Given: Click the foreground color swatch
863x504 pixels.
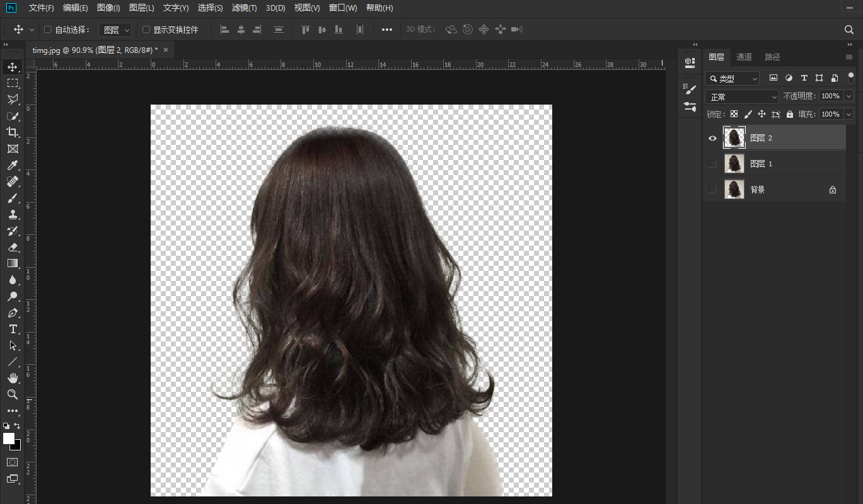Looking at the screenshot, I should pos(9,438).
